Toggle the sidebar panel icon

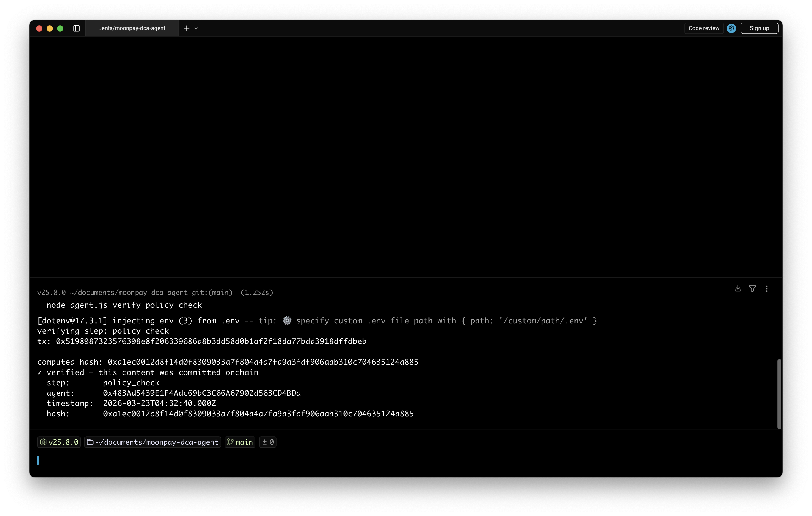76,28
